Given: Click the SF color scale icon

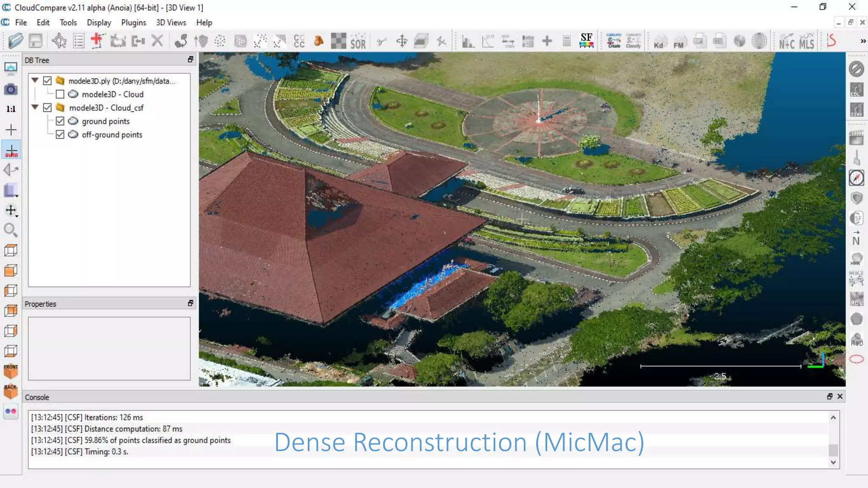Looking at the screenshot, I should click(587, 41).
